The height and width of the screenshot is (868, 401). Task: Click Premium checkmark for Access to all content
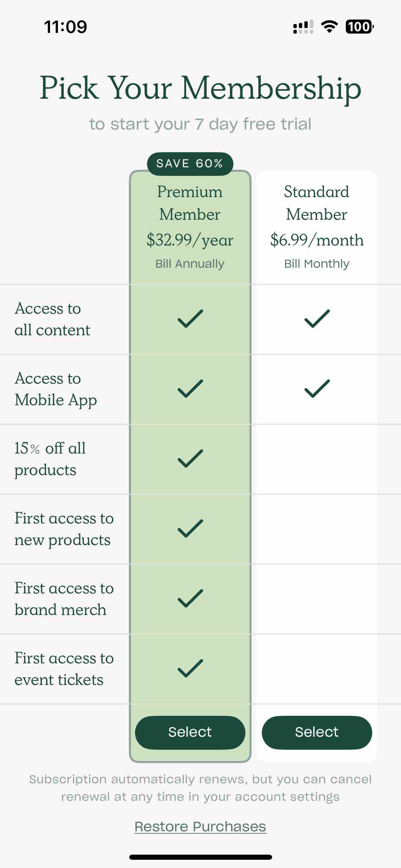coord(190,319)
